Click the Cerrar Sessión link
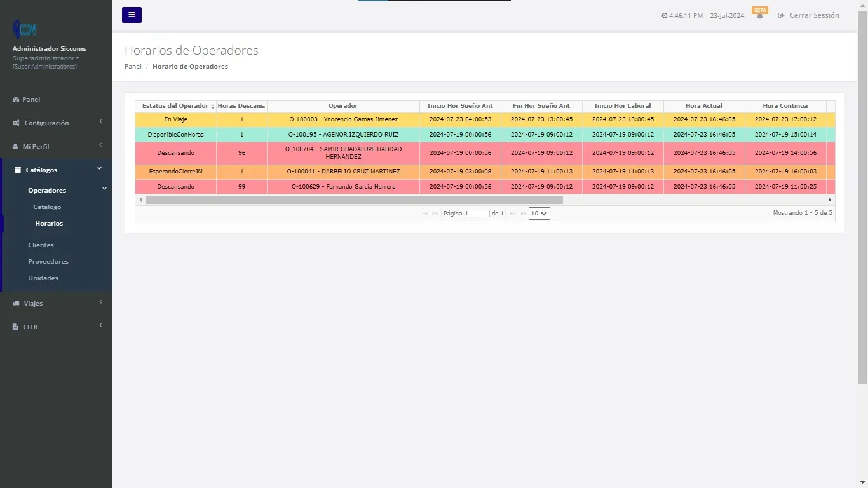 coord(814,15)
